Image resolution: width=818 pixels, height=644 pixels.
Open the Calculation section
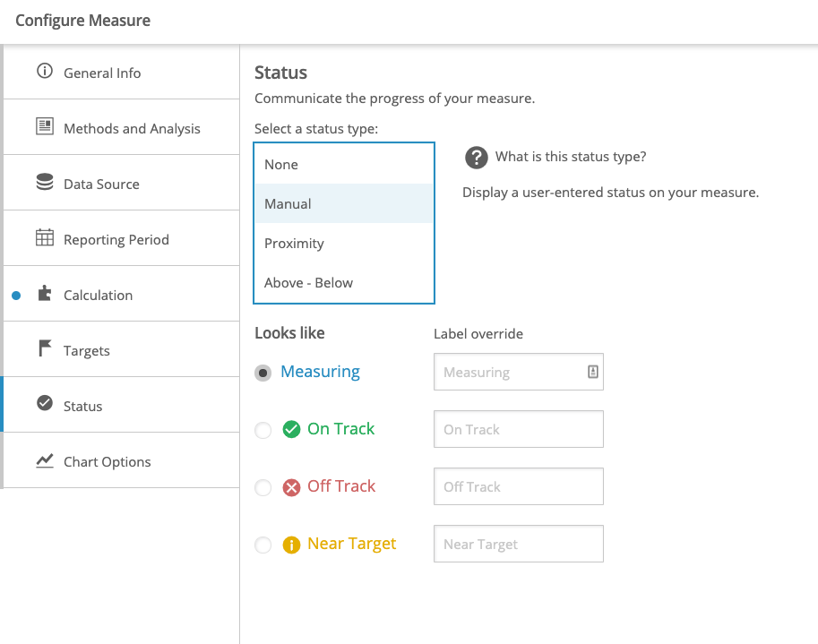121,294
